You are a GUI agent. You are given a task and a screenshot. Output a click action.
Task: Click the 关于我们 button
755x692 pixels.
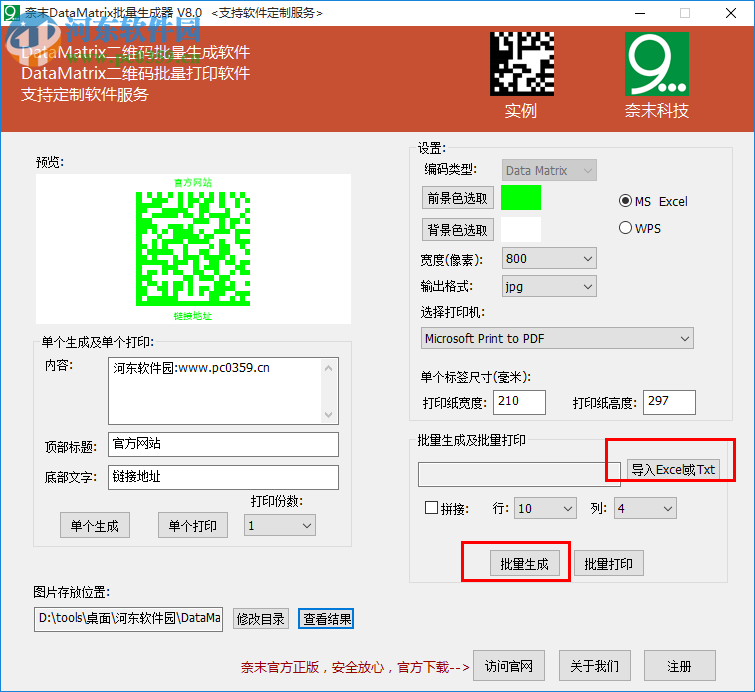(595, 666)
